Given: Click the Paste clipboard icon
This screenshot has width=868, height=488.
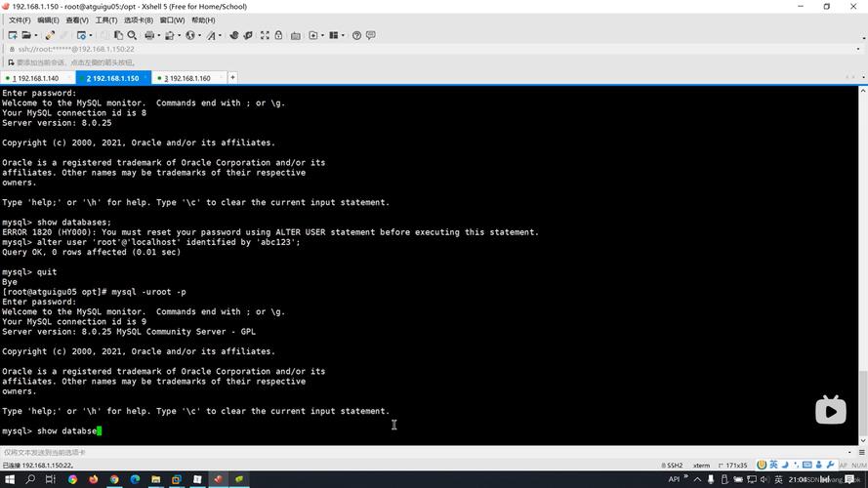Looking at the screenshot, I should pos(118,35).
